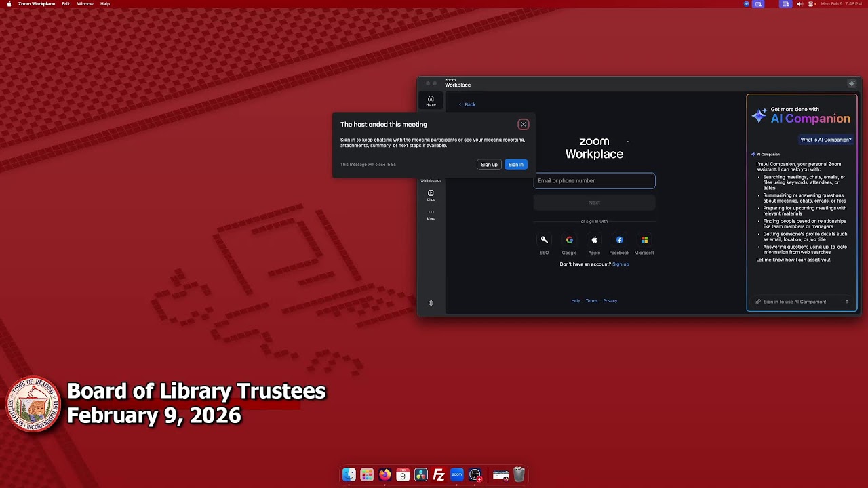The image size is (868, 488).
Task: Open the Edit menu
Action: [x=66, y=4]
